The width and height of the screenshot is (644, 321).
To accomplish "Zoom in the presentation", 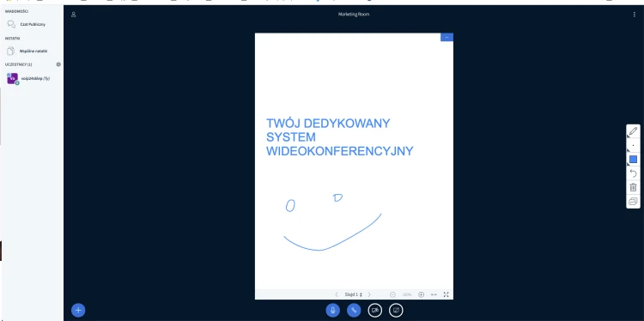I will pos(421,294).
